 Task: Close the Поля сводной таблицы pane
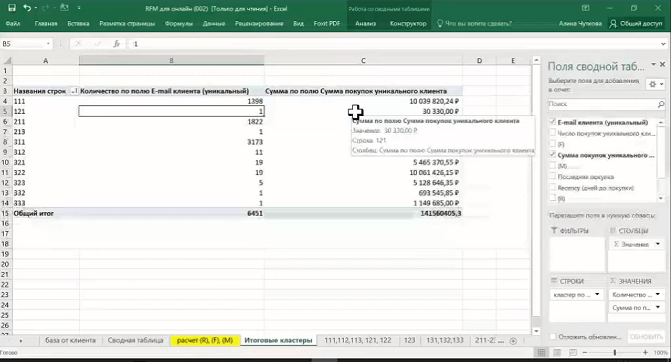coord(662,65)
